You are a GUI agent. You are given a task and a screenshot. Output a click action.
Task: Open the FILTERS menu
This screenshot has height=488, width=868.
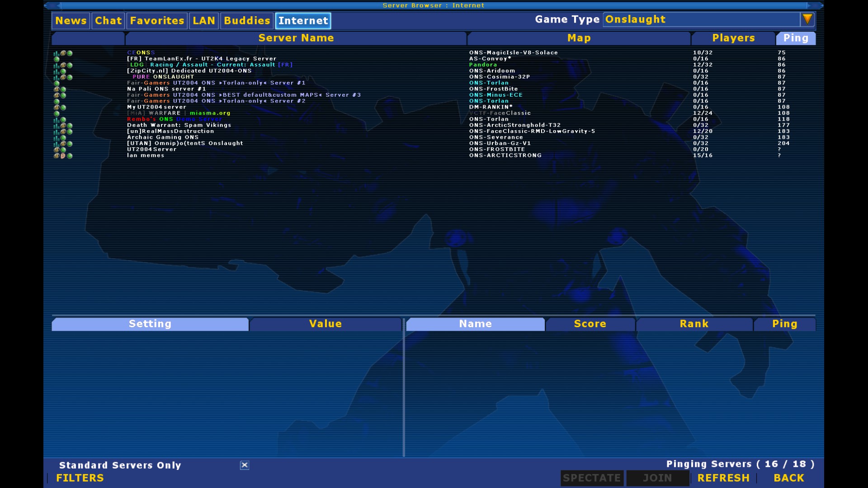coord(80,478)
